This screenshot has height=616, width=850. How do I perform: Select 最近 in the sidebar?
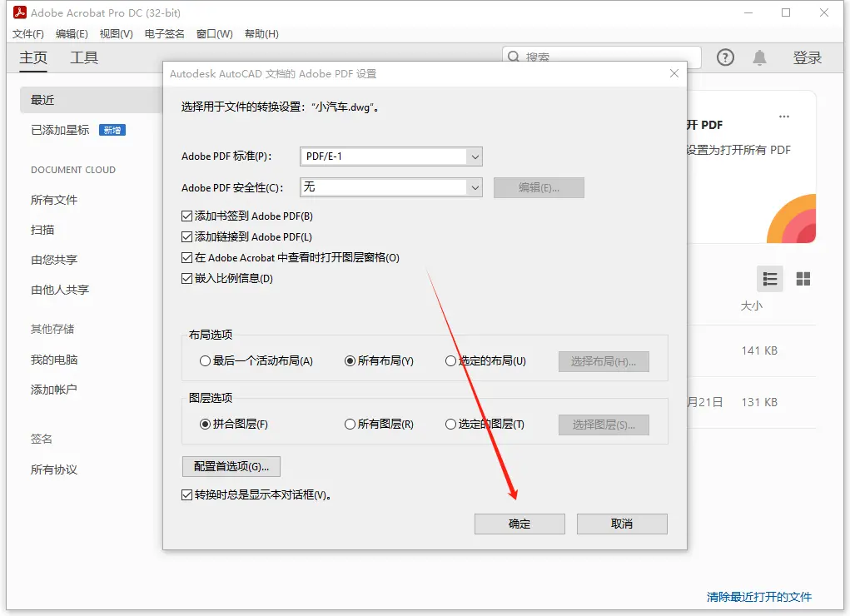click(x=91, y=100)
